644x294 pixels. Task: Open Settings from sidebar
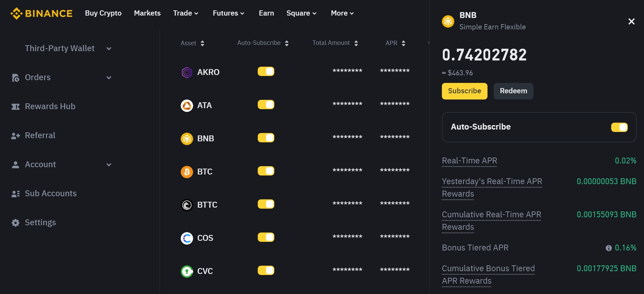click(40, 222)
